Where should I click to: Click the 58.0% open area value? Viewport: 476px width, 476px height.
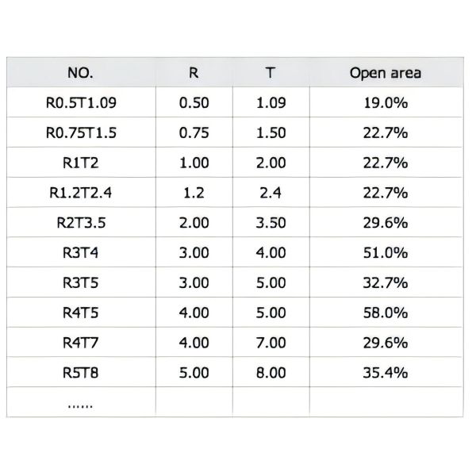pyautogui.click(x=385, y=313)
